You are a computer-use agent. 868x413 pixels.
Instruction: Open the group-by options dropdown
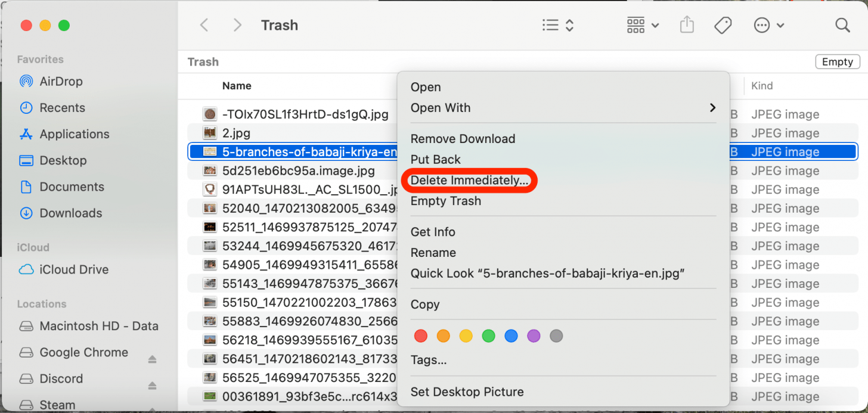(643, 25)
